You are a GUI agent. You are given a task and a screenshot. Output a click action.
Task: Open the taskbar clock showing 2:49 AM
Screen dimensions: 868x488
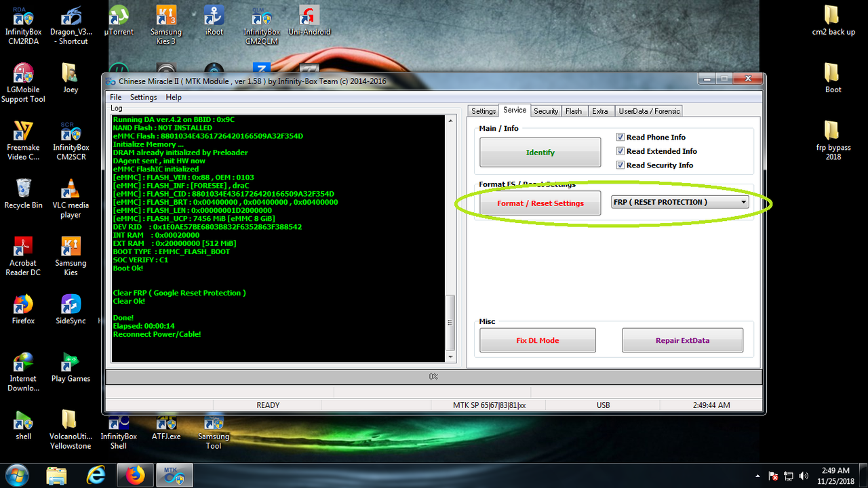point(835,475)
